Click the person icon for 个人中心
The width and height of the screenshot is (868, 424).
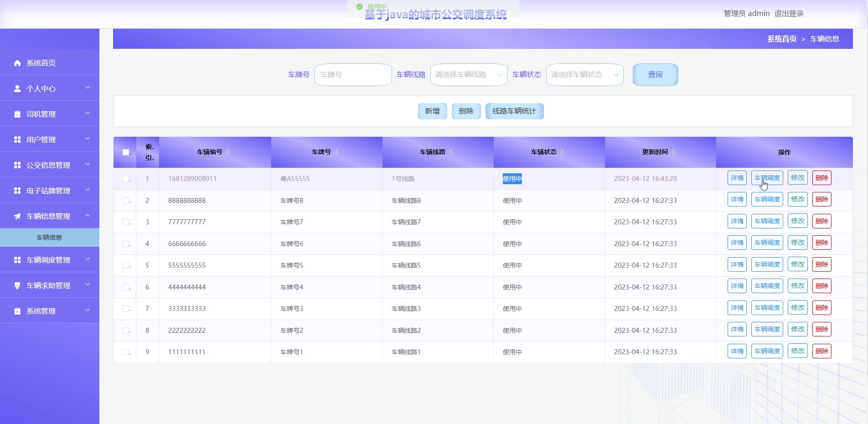[x=17, y=88]
